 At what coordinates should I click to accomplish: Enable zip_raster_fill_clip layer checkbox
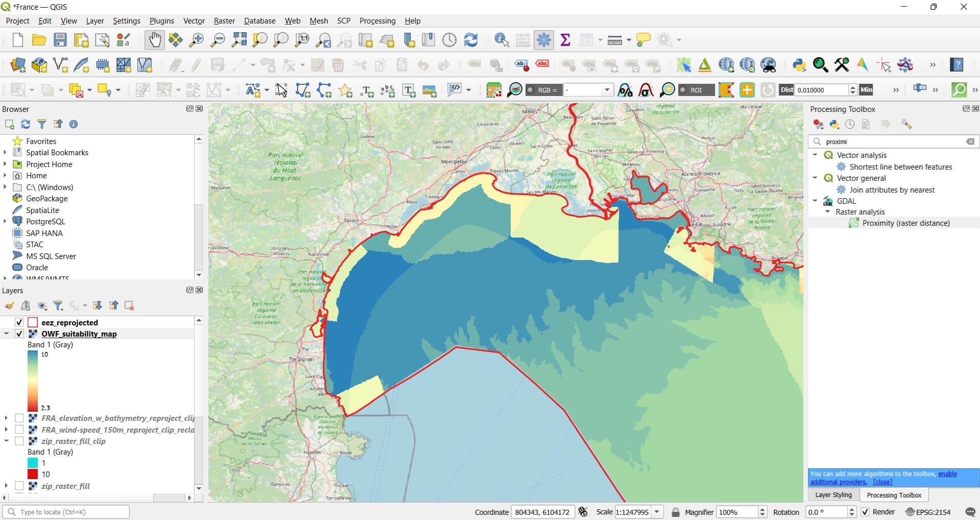pyautogui.click(x=19, y=441)
